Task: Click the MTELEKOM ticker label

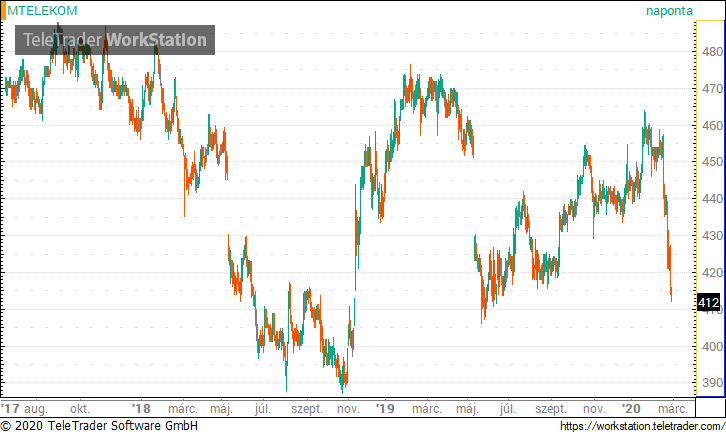Action: tap(42, 11)
